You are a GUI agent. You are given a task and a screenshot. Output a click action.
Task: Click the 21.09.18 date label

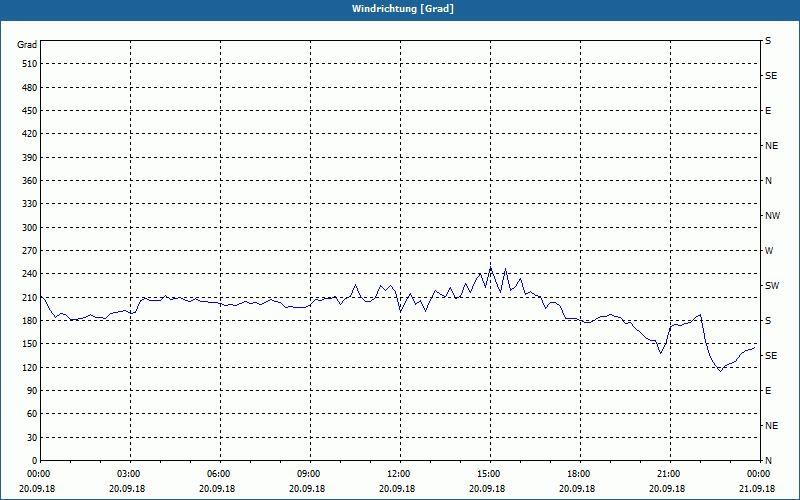click(757, 488)
